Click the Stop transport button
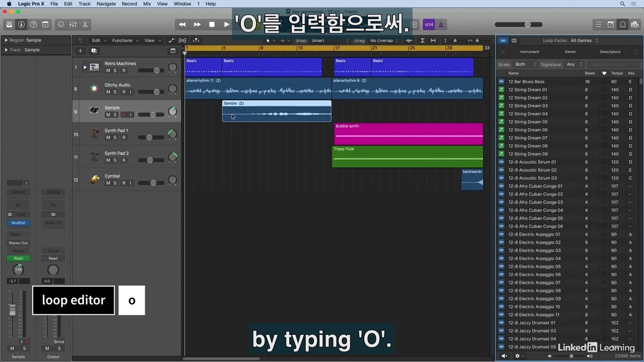 pos(212,24)
